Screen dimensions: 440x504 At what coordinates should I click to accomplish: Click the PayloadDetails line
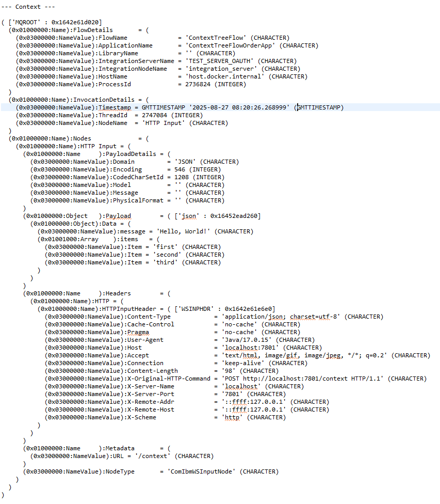pyautogui.click(x=96, y=154)
